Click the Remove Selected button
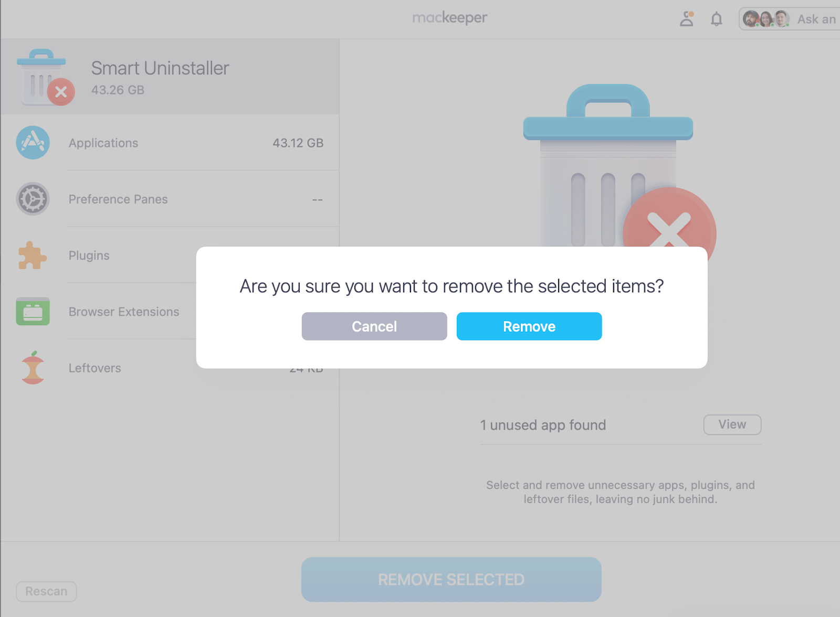 pyautogui.click(x=451, y=579)
